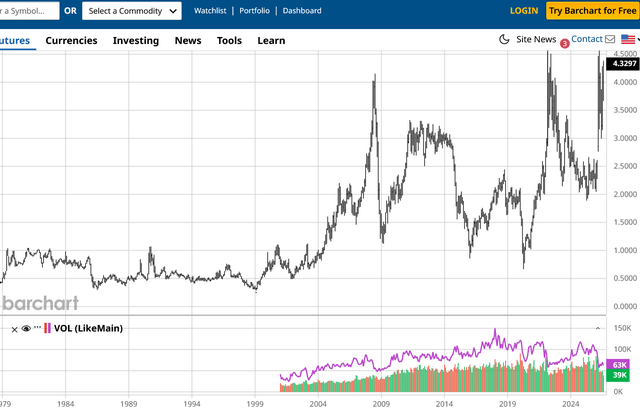Image resolution: width=640 pixels, height=412 pixels.
Task: Click the 39K volume label
Action: click(x=620, y=375)
